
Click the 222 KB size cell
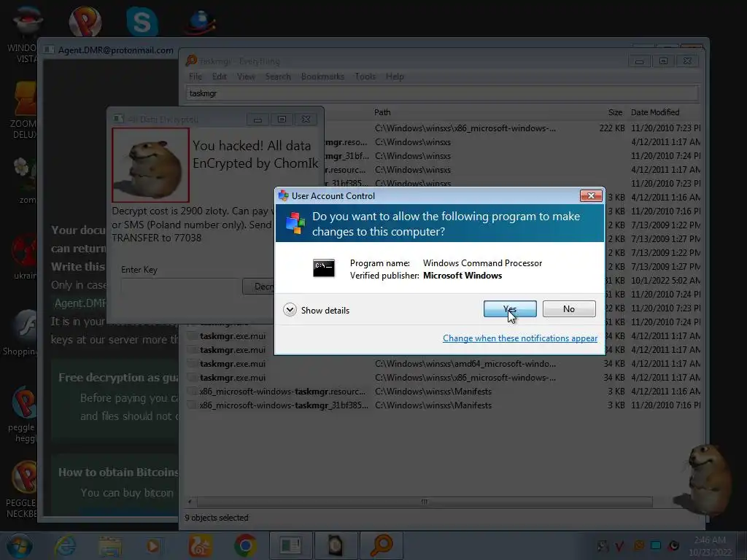click(612, 128)
